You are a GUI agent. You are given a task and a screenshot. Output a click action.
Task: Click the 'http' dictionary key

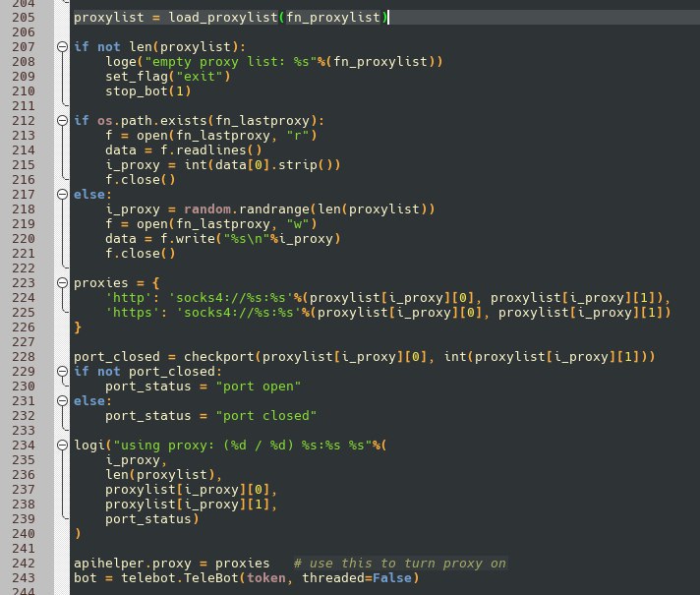[x=129, y=297]
